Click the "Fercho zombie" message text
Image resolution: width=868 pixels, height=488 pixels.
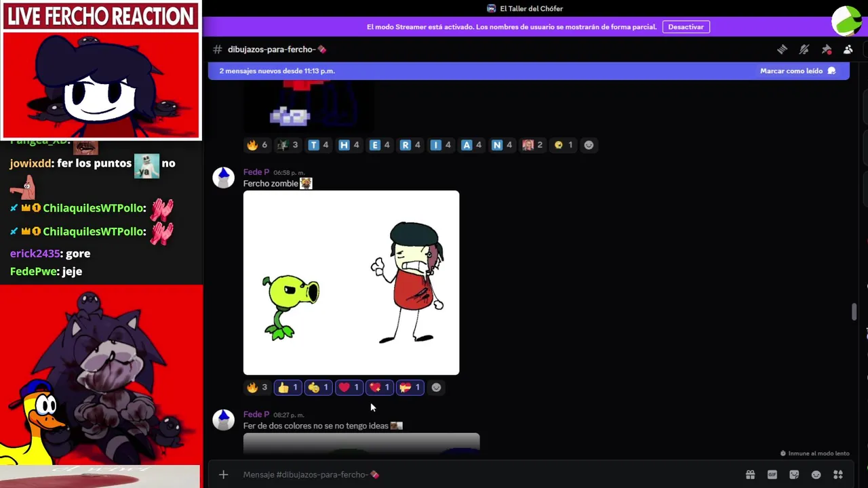[x=271, y=184]
